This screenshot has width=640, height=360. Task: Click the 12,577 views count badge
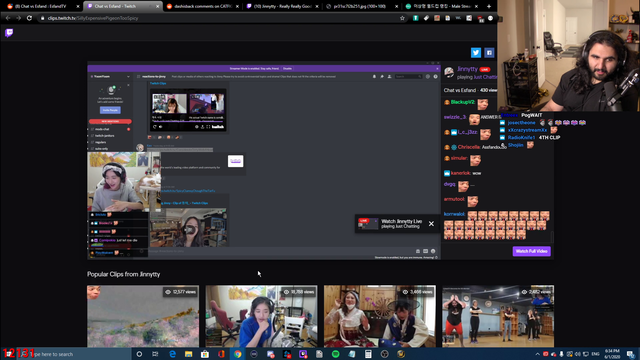coord(180,292)
